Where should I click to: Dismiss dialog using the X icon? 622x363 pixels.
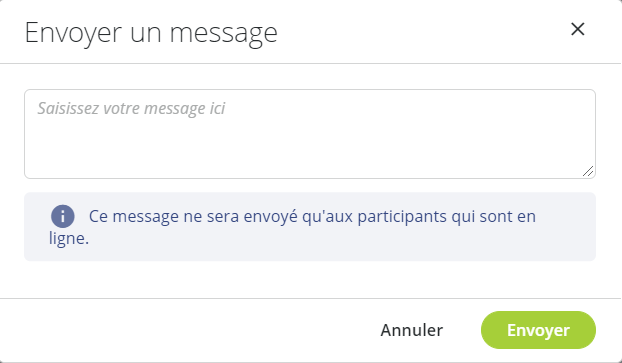pyautogui.click(x=578, y=29)
